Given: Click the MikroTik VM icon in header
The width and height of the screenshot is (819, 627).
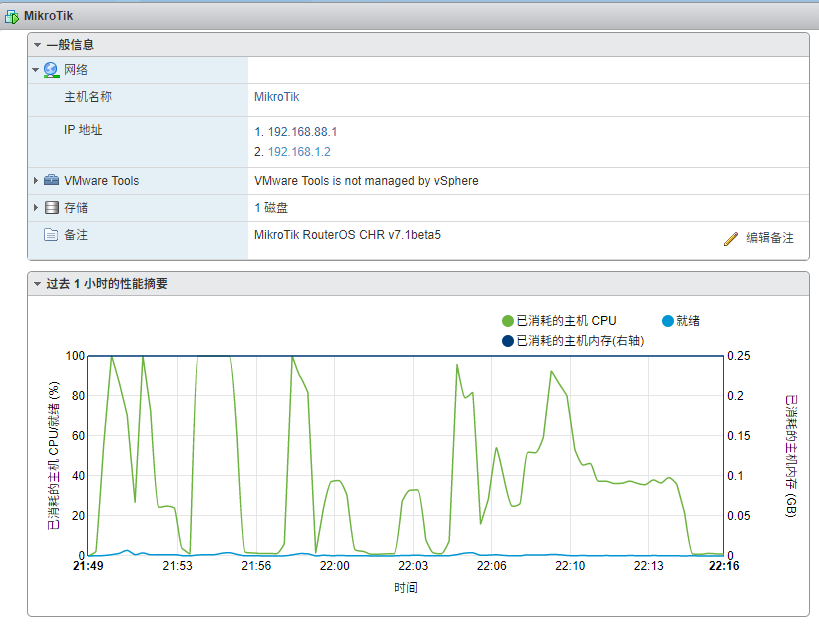Looking at the screenshot, I should [12, 17].
